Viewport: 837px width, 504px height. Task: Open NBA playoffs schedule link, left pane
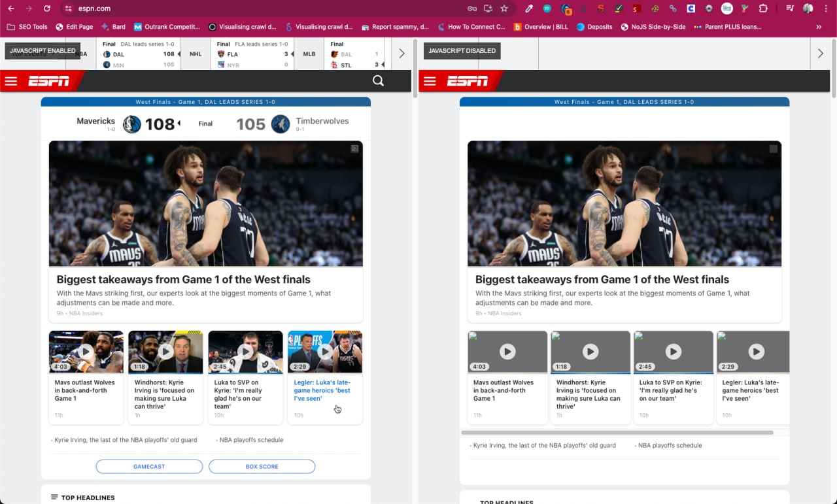click(x=251, y=440)
